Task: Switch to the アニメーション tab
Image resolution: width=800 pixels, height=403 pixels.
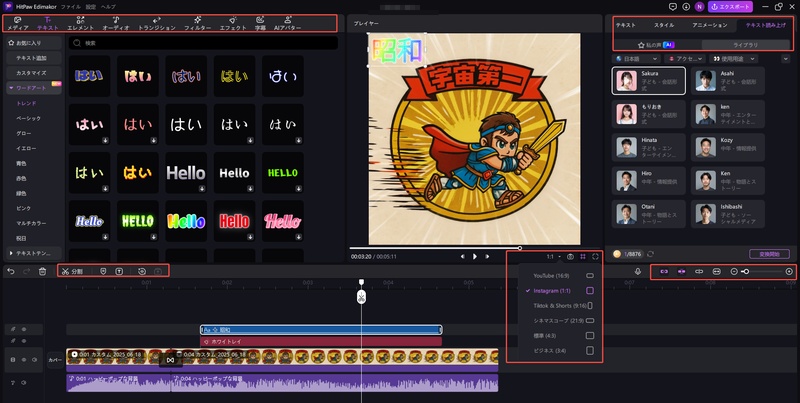Action: click(x=710, y=25)
